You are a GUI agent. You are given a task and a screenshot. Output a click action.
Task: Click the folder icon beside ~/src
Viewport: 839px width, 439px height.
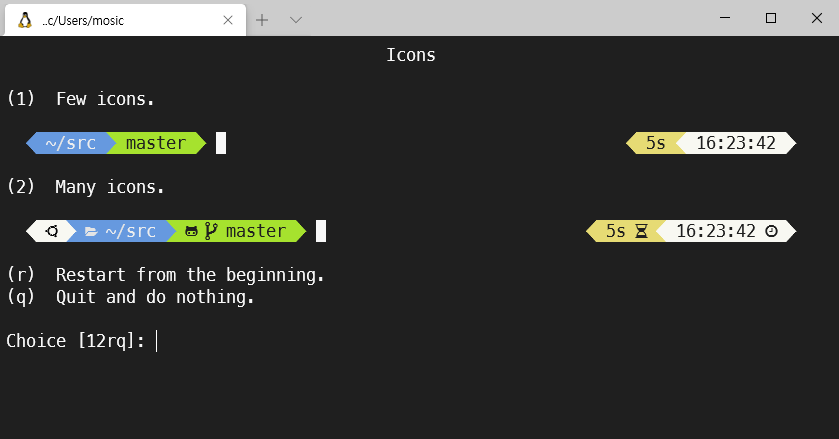tap(91, 231)
